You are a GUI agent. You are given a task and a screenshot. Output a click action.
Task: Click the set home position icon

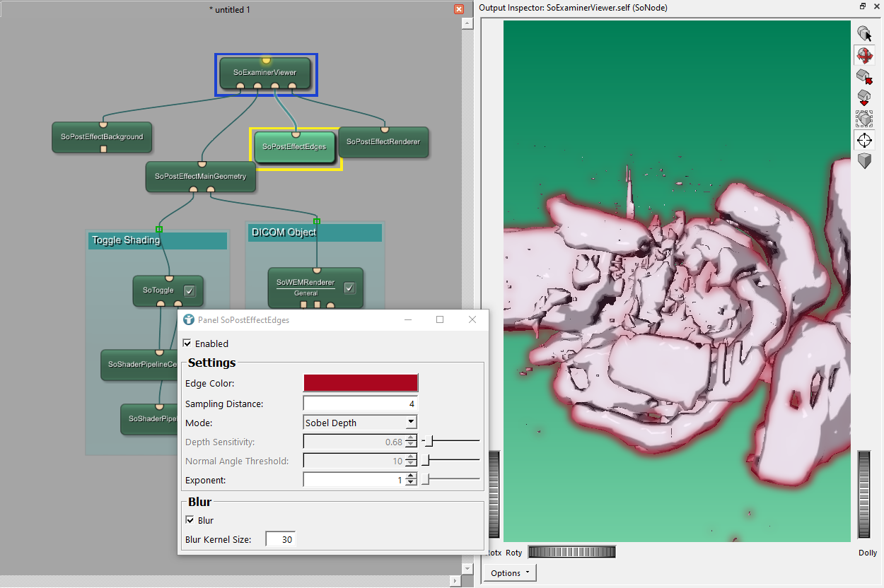click(864, 98)
